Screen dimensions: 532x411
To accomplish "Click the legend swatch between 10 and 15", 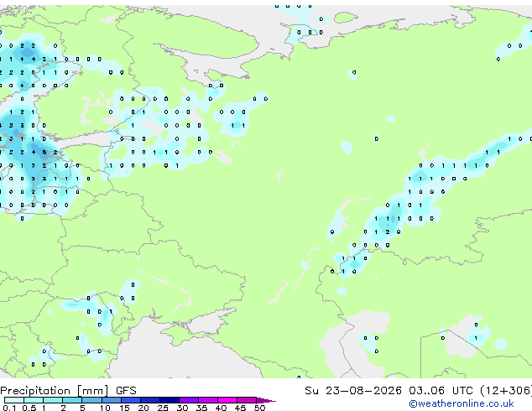I will pos(111,400).
